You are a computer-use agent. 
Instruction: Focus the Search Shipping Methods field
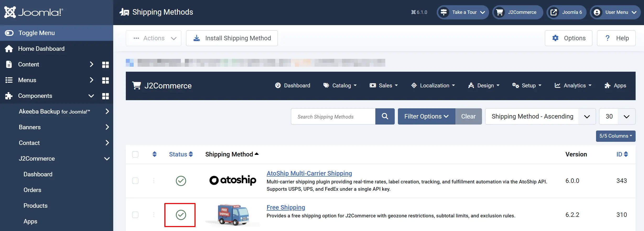coord(333,116)
